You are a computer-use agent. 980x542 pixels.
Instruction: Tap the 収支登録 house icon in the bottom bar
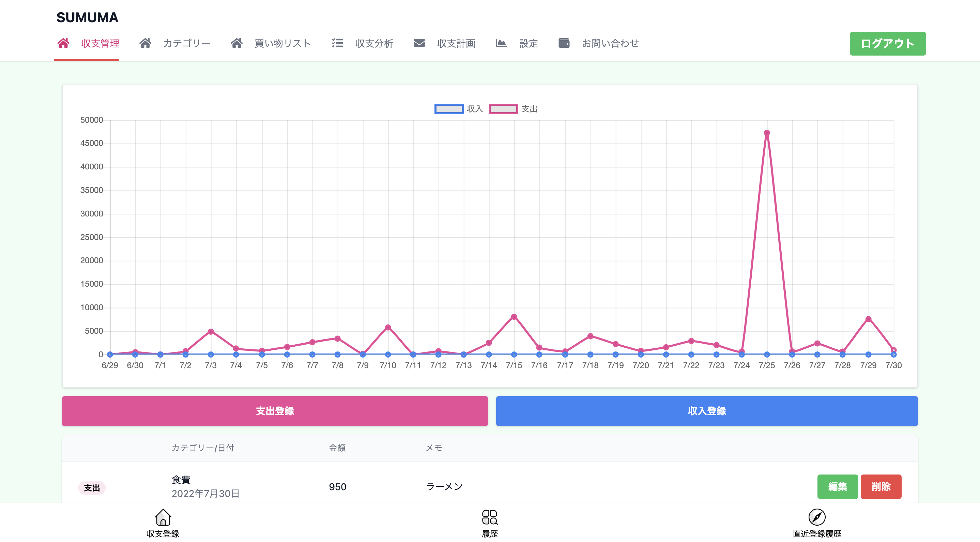pos(163,517)
